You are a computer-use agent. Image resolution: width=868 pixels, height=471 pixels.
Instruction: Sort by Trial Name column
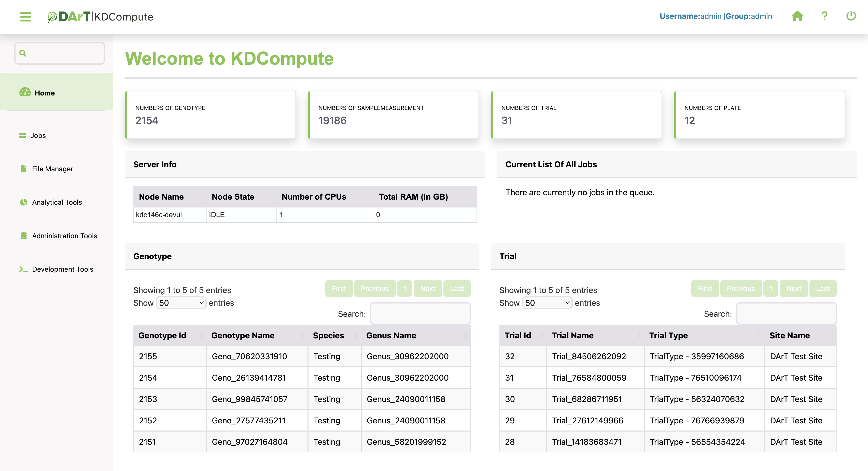coord(572,336)
